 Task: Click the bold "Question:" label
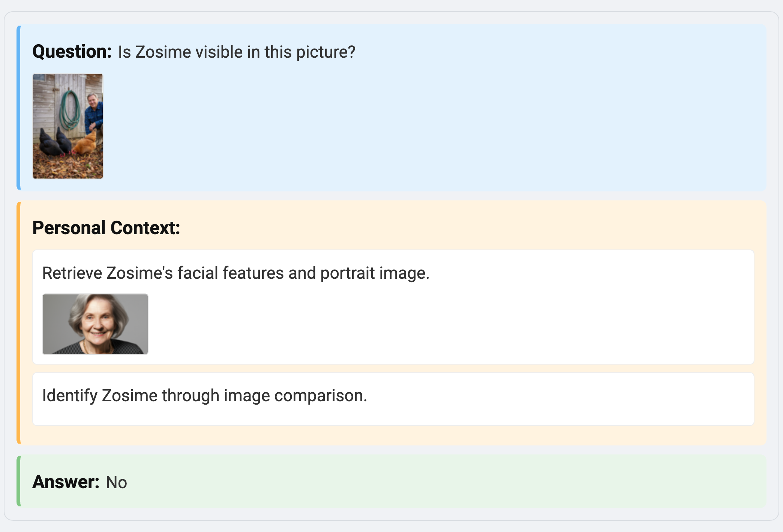pyautogui.click(x=72, y=52)
